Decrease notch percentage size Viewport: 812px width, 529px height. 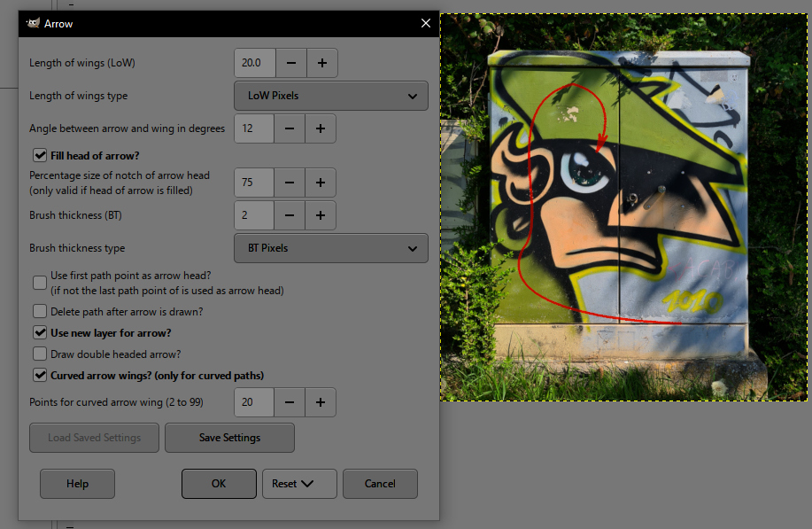pyautogui.click(x=290, y=183)
